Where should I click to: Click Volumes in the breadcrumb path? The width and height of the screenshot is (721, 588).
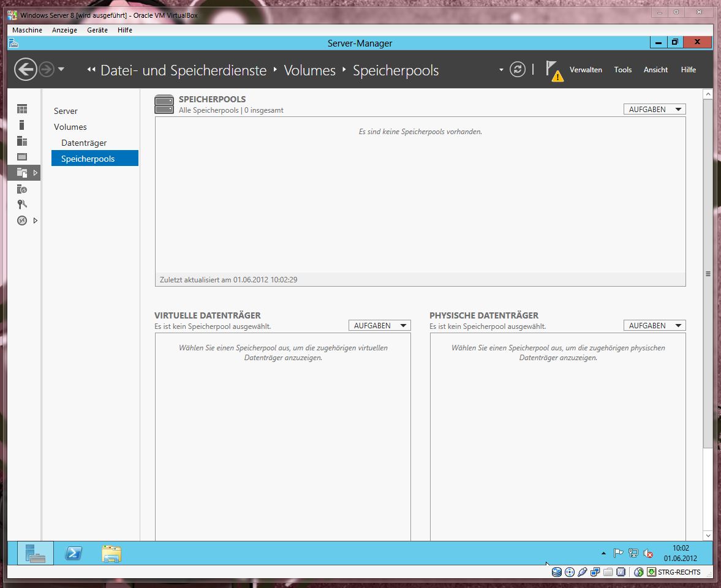(309, 70)
